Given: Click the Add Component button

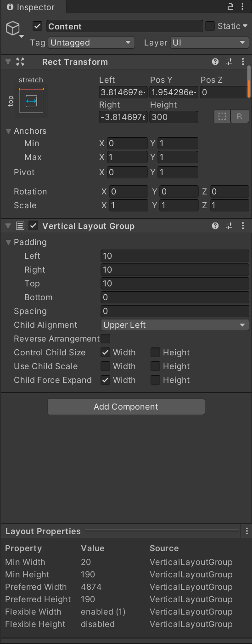Looking at the screenshot, I should coord(126,407).
